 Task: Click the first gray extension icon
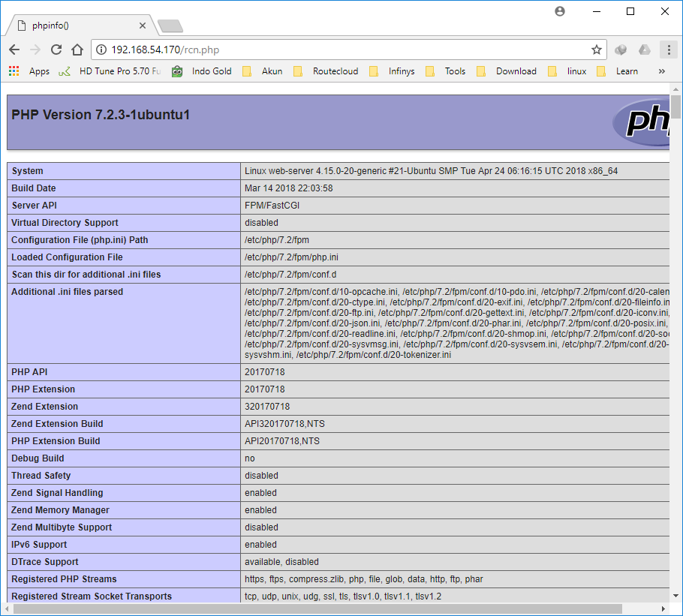621,50
